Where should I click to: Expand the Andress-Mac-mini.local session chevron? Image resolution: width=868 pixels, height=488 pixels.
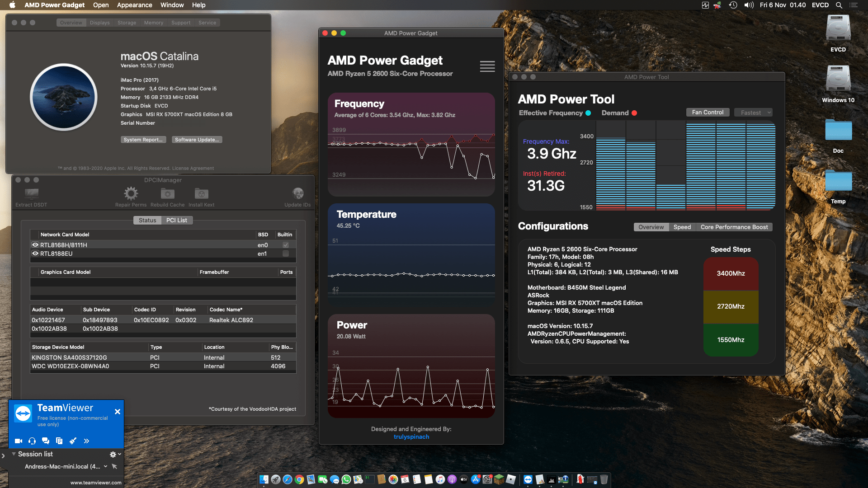click(x=106, y=466)
